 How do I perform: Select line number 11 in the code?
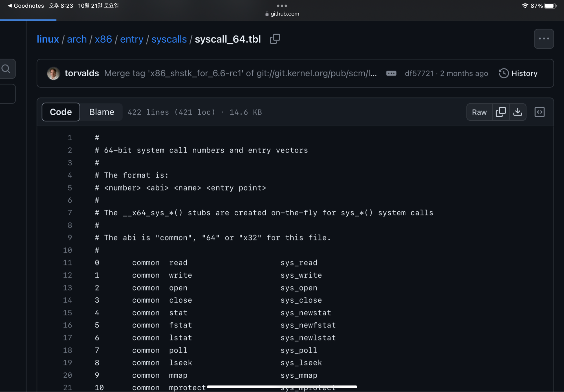(x=67, y=263)
